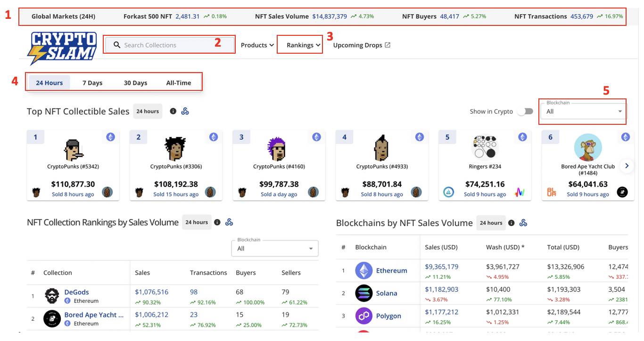Select the All-Time tab
This screenshot has height=341, width=644.
coord(179,83)
